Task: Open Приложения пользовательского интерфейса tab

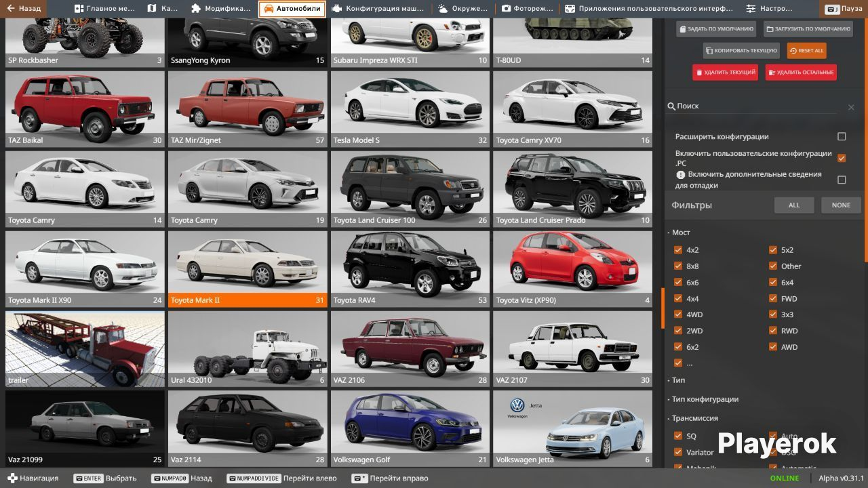Action: pos(649,9)
